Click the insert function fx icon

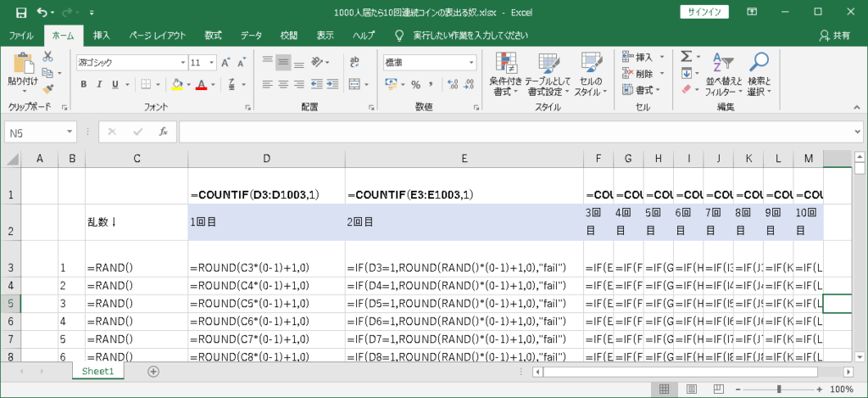click(x=162, y=132)
